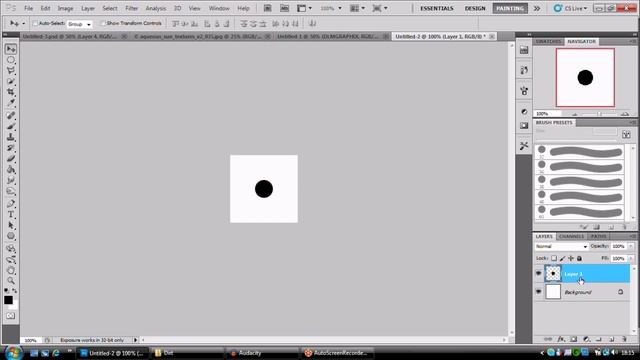Select the Paint Bucket tool
640x360 pixels.
pyautogui.click(x=11, y=169)
